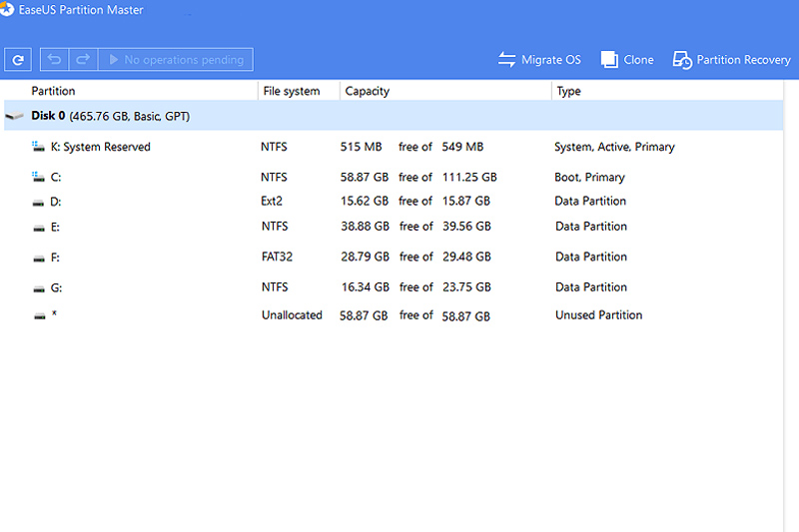
Task: Open Partition Recovery tool
Action: tap(732, 60)
